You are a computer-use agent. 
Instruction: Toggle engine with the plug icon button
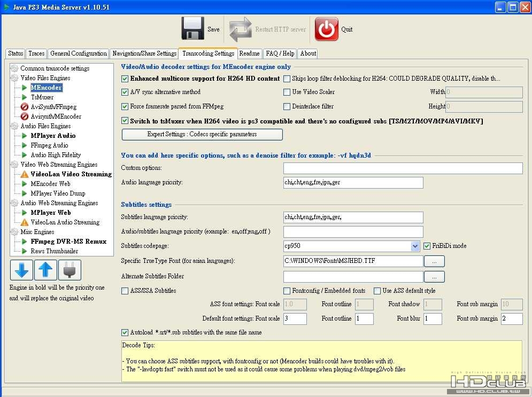click(70, 270)
